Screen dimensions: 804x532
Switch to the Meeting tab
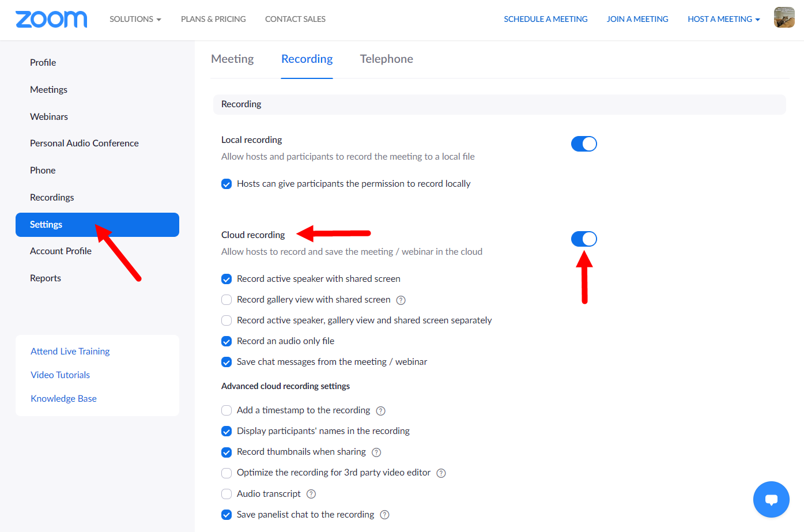pos(232,59)
